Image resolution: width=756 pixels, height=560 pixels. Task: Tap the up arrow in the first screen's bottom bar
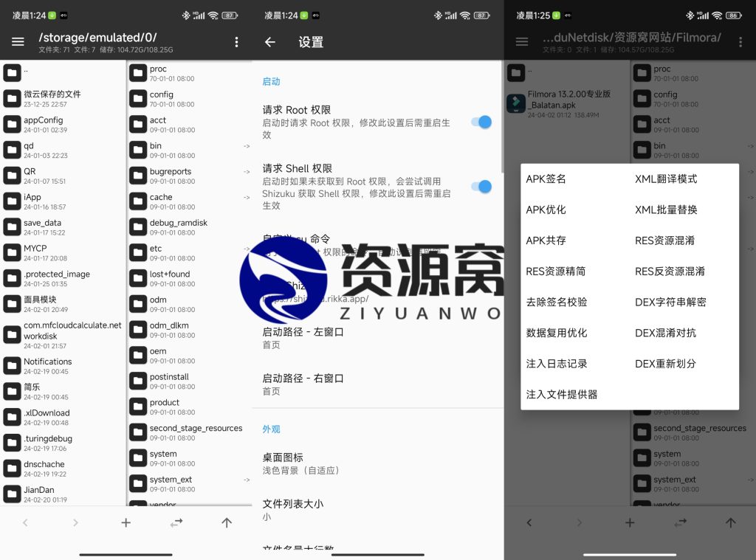(x=227, y=523)
